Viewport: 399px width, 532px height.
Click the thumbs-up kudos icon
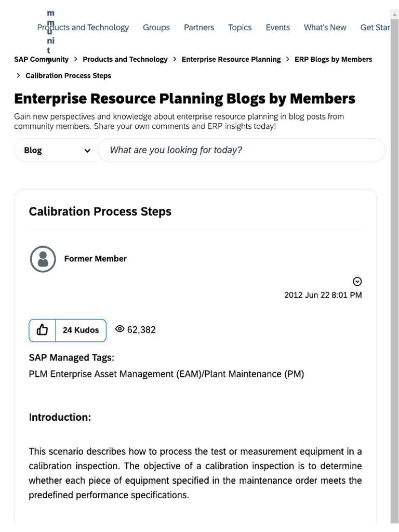tap(42, 330)
